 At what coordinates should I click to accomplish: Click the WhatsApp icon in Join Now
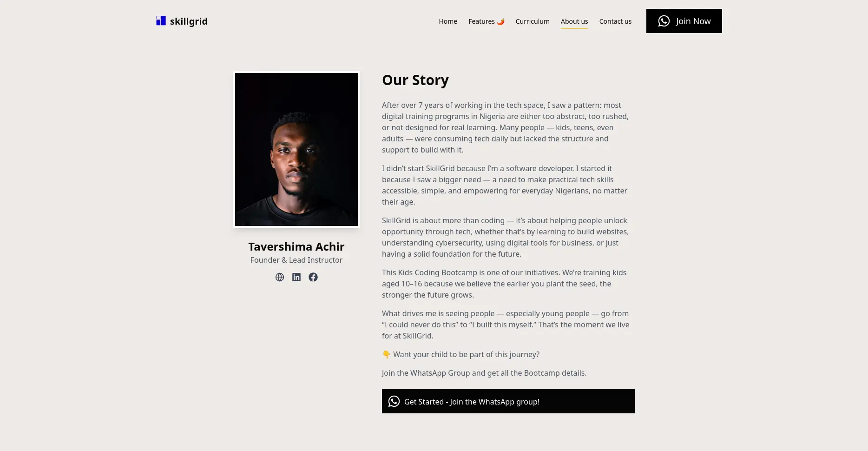coord(664,21)
